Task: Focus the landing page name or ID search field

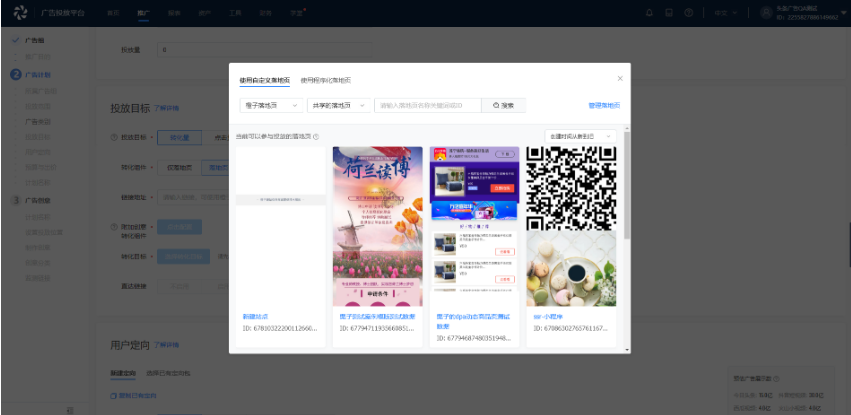Action: [428, 105]
